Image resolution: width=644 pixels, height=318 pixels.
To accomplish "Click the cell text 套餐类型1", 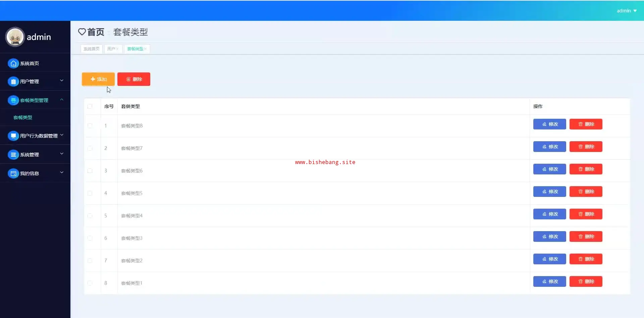I will (x=132, y=283).
